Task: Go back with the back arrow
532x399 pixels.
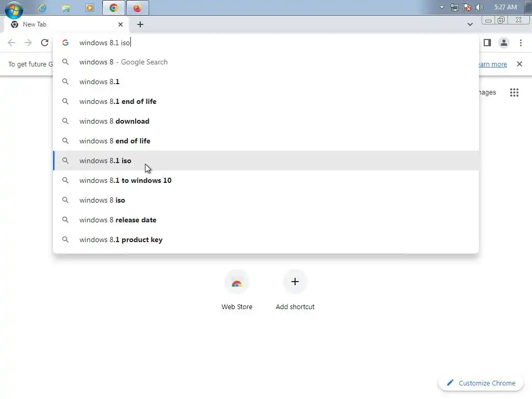Action: 11,43
